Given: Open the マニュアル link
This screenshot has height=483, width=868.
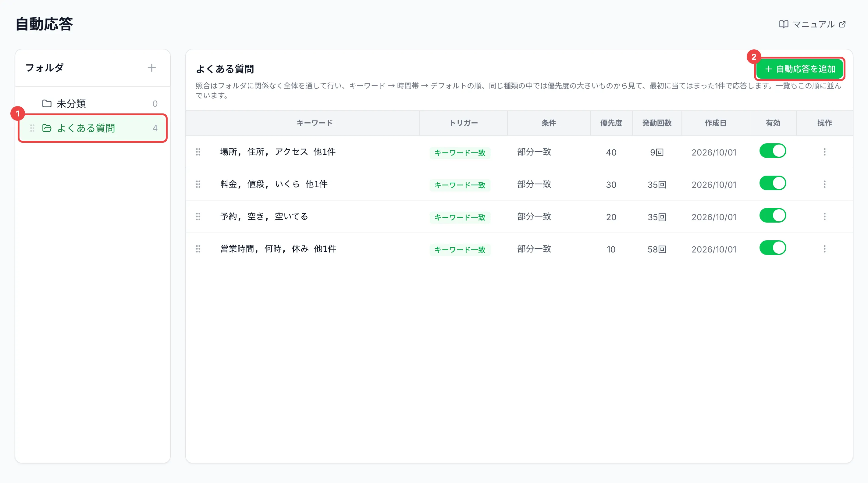Looking at the screenshot, I should [813, 24].
